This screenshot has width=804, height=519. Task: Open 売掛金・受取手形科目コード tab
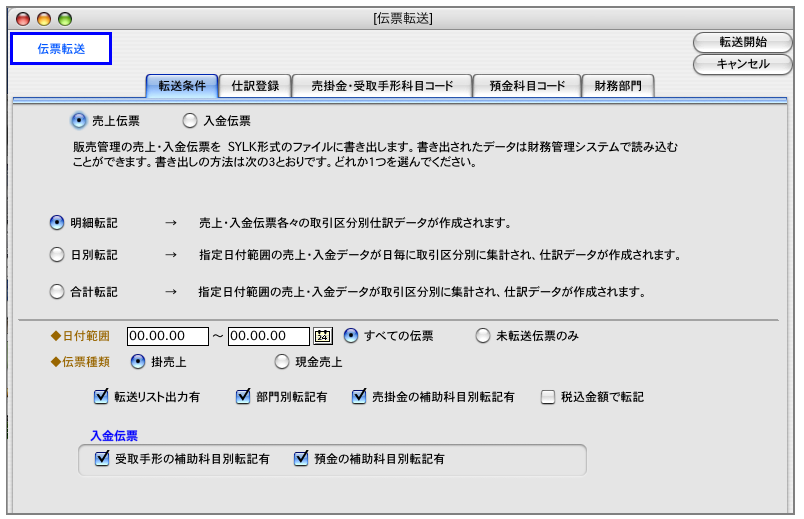pos(382,86)
